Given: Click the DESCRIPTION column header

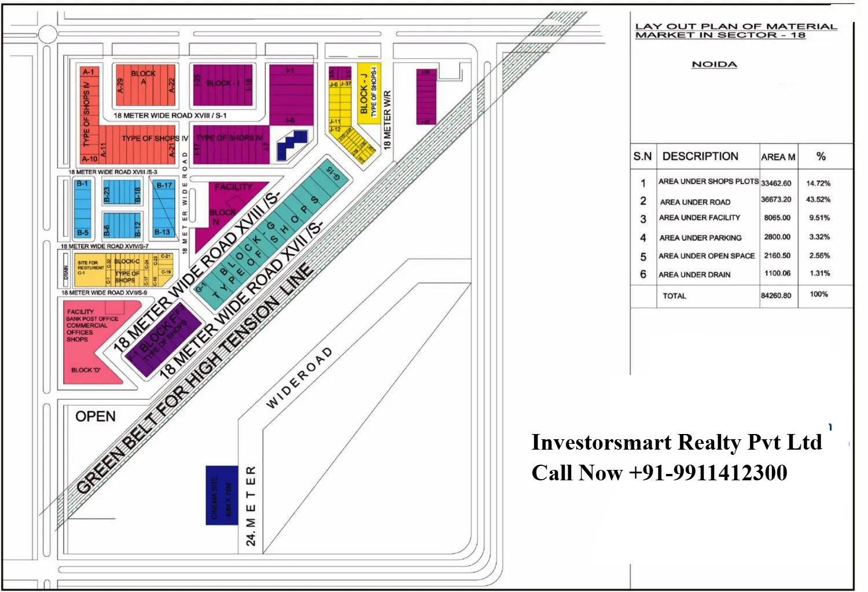Looking at the screenshot, I should point(700,156).
